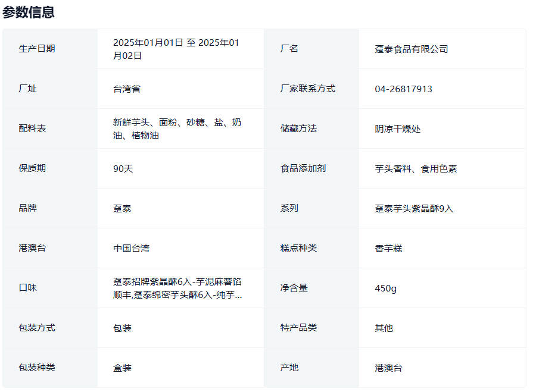
Task: Click the 阴凉干燥处 storage method value
Action: pos(397,129)
